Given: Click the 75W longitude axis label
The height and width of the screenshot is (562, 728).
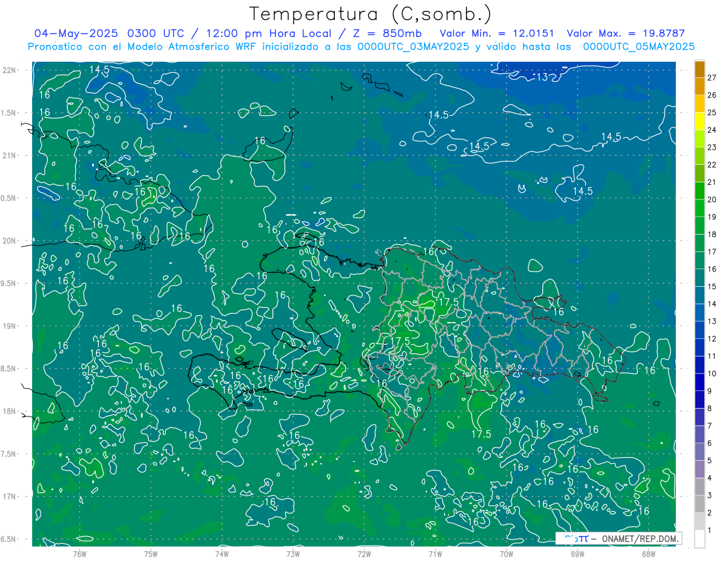Looking at the screenshot, I should pos(151,554).
